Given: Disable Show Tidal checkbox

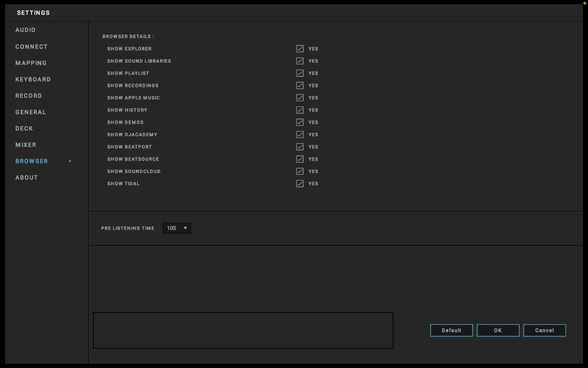Looking at the screenshot, I should point(300,183).
